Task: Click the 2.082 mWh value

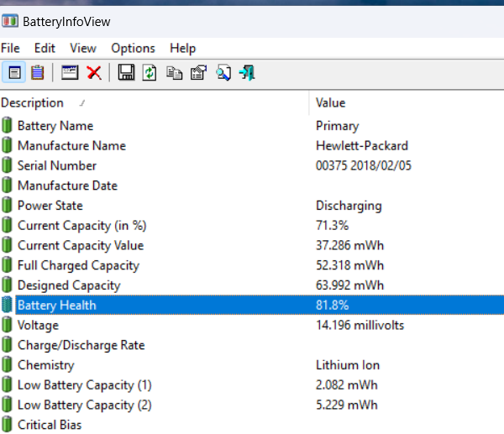Action: tap(346, 384)
